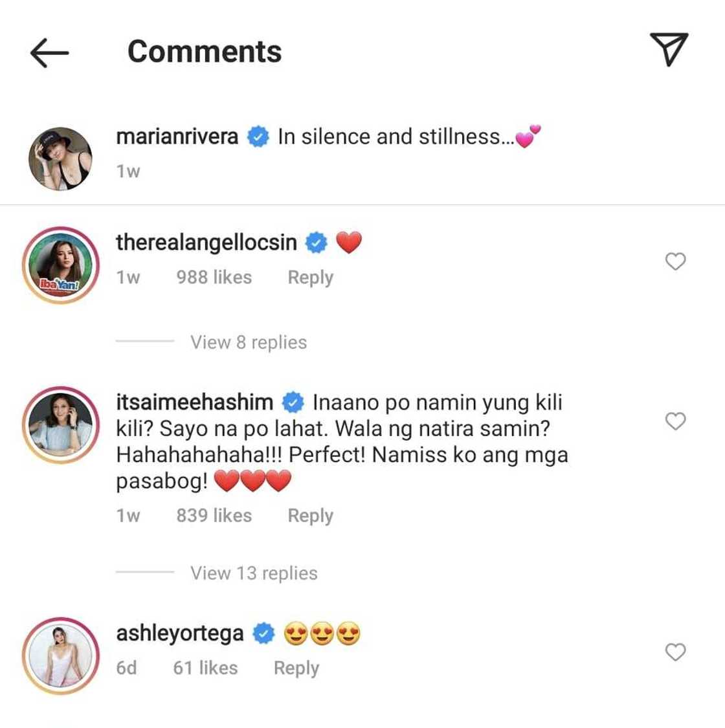The width and height of the screenshot is (725, 728).
Task: Open itsaimeehashim's profile picture
Action: point(61,425)
